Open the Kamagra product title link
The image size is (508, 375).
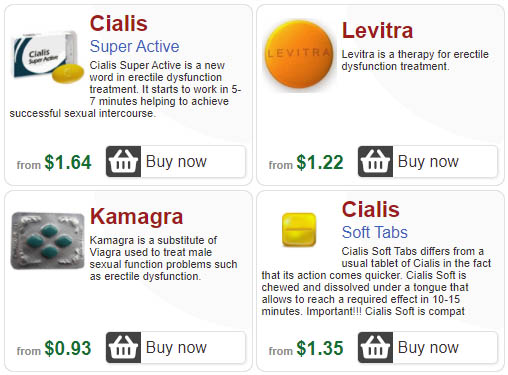point(136,216)
